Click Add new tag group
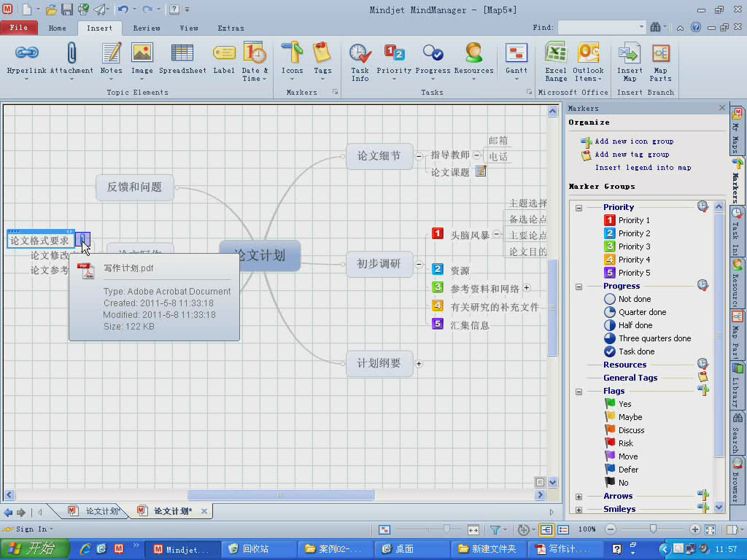747x560 pixels. [x=632, y=155]
